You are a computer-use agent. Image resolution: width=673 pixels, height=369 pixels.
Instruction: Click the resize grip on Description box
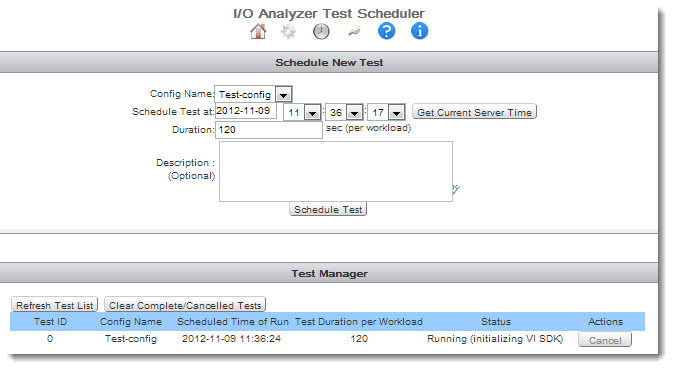(455, 189)
